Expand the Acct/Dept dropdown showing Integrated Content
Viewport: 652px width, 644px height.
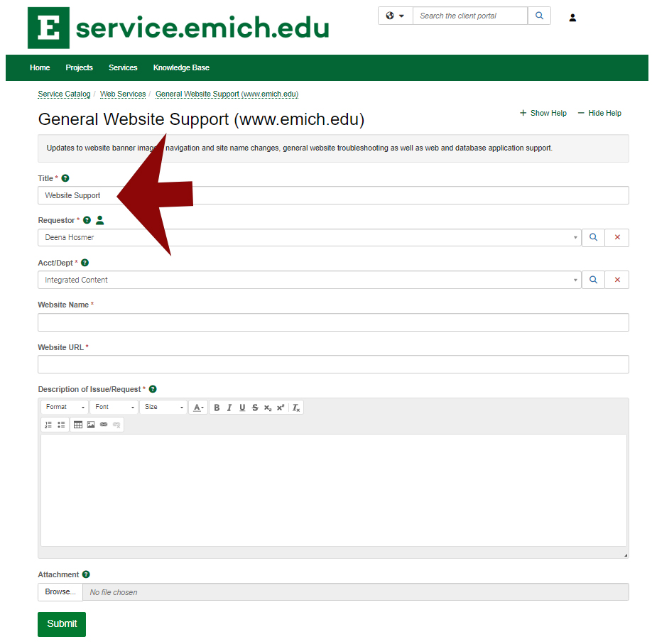(310, 280)
